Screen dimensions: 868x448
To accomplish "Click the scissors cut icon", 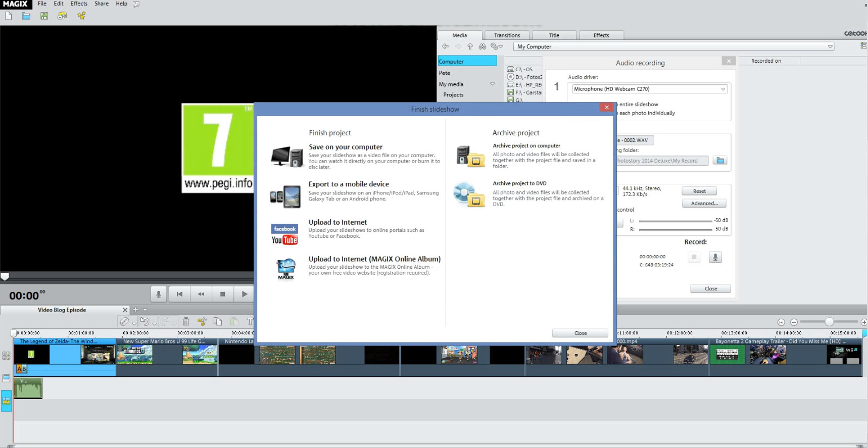I will coord(202,321).
